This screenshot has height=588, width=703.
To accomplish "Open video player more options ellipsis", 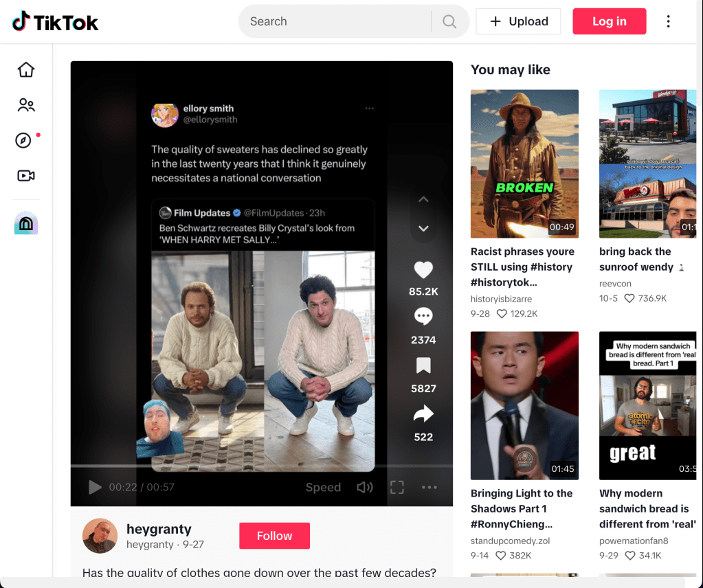I will [429, 487].
